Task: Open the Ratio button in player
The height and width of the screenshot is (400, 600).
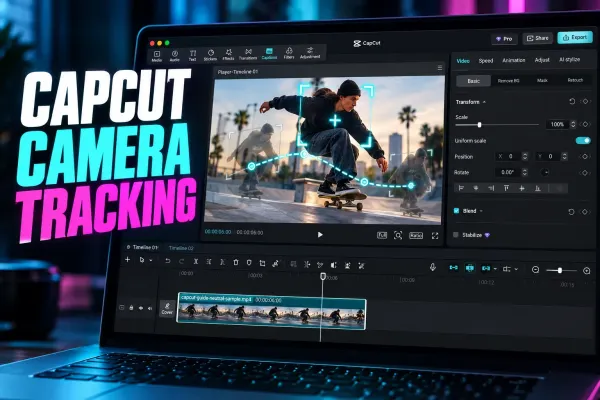Action: tap(416, 236)
